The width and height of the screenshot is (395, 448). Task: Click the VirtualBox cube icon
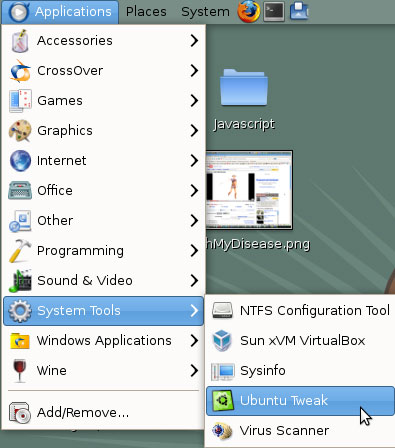(x=222, y=340)
